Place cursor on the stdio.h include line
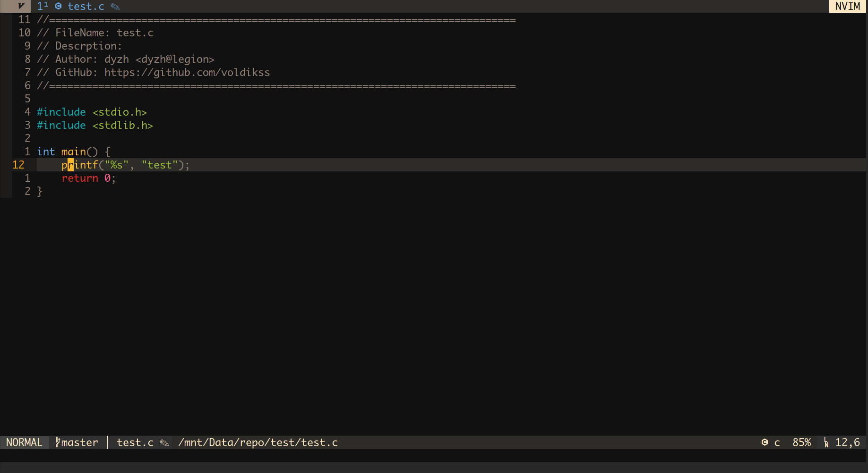Image resolution: width=868 pixels, height=473 pixels. [x=120, y=112]
